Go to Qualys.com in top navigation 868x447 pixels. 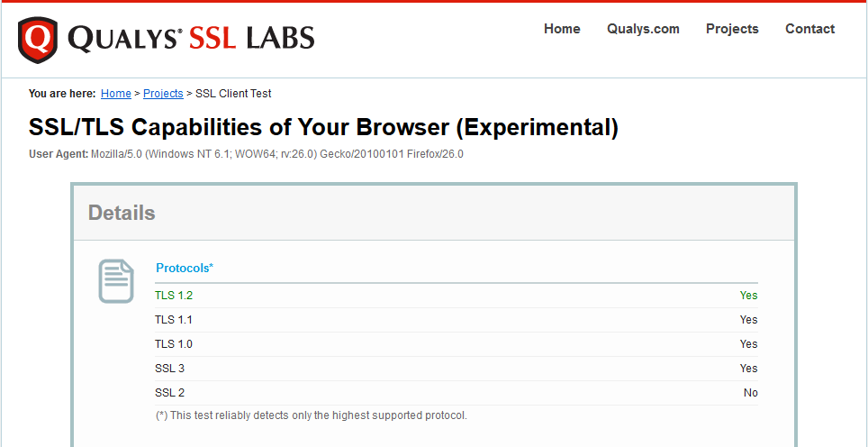(643, 29)
